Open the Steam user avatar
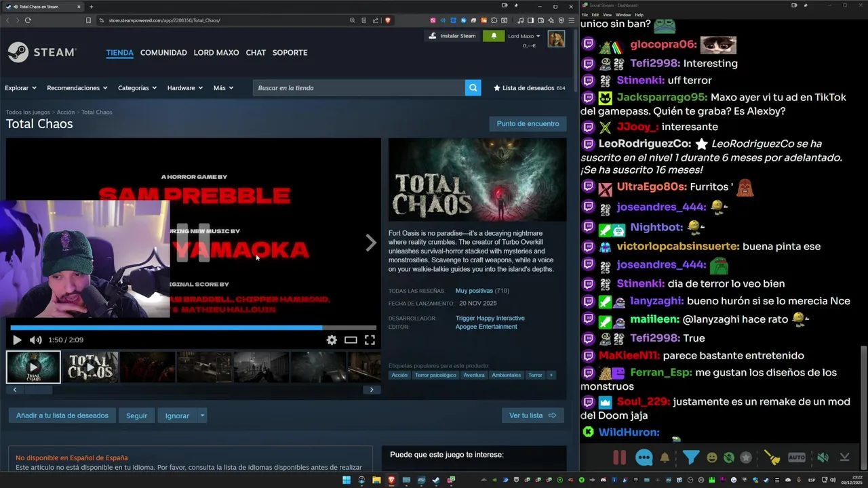The height and width of the screenshot is (488, 868). click(556, 39)
